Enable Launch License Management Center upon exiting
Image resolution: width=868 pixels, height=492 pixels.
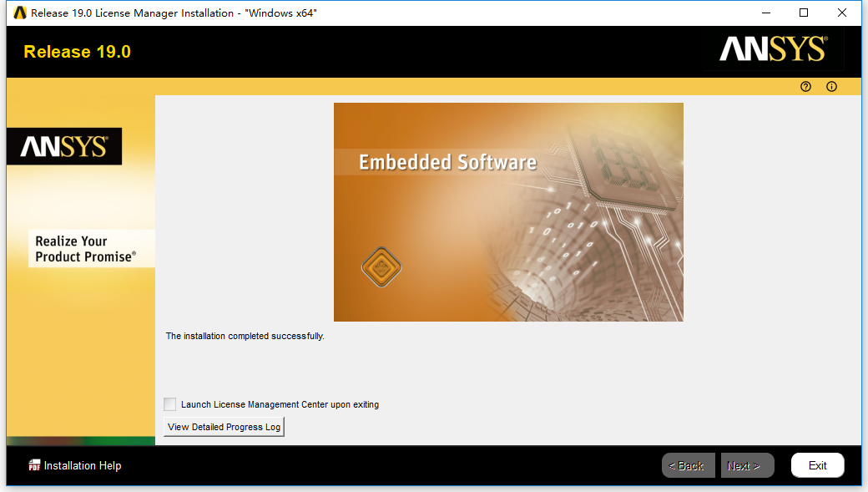click(170, 404)
